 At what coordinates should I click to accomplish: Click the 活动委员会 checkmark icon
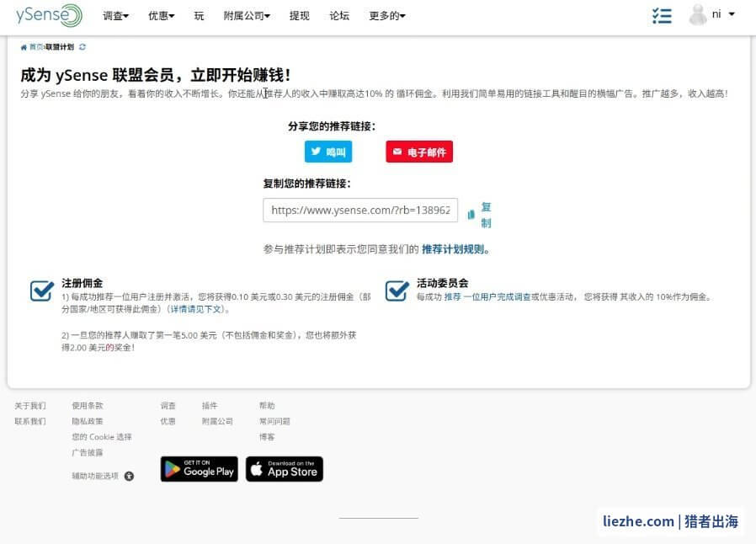[397, 291]
